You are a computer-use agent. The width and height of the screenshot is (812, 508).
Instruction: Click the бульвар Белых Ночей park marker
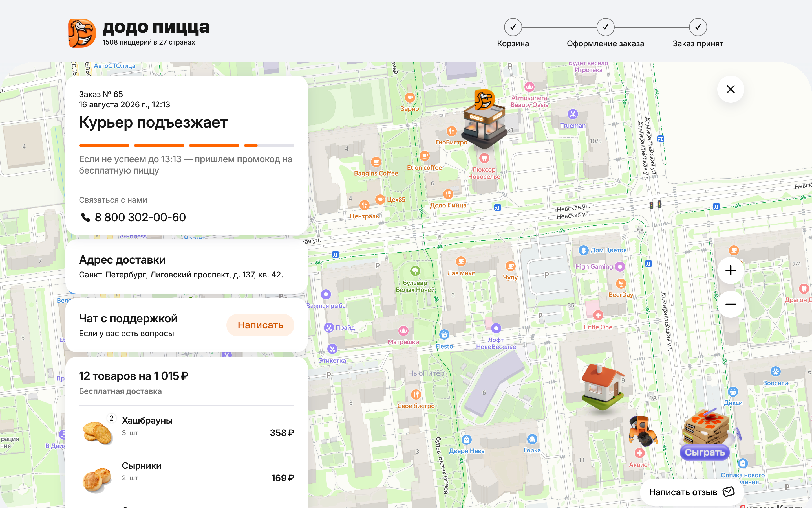click(415, 271)
